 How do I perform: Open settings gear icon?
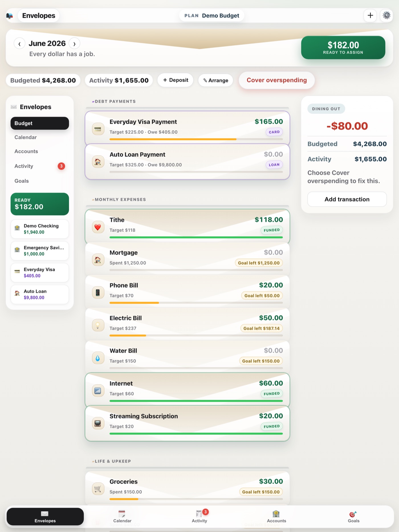(x=386, y=15)
